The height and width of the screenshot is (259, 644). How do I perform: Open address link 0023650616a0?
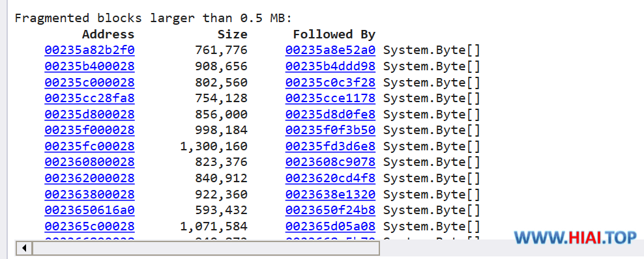tap(89, 210)
